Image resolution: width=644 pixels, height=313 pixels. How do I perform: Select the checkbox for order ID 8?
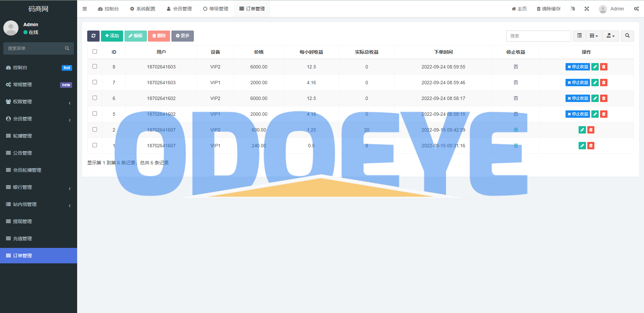click(x=95, y=66)
